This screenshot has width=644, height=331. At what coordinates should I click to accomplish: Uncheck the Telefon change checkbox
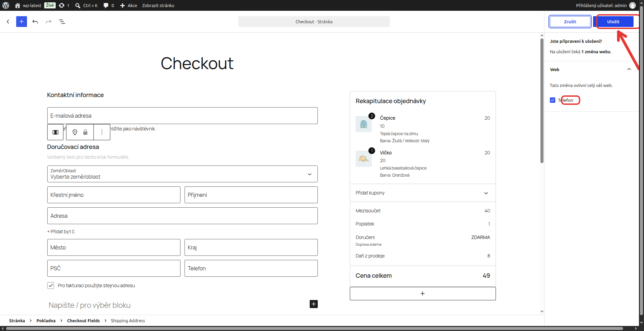click(x=553, y=100)
